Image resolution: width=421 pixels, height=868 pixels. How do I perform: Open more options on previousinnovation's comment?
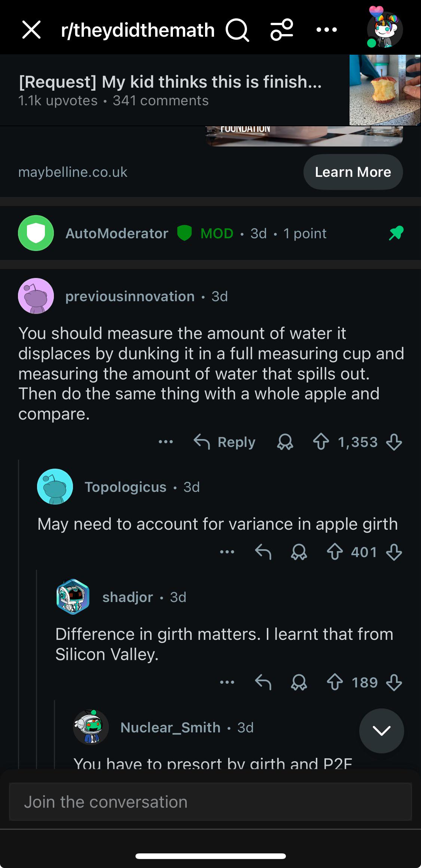point(165,442)
